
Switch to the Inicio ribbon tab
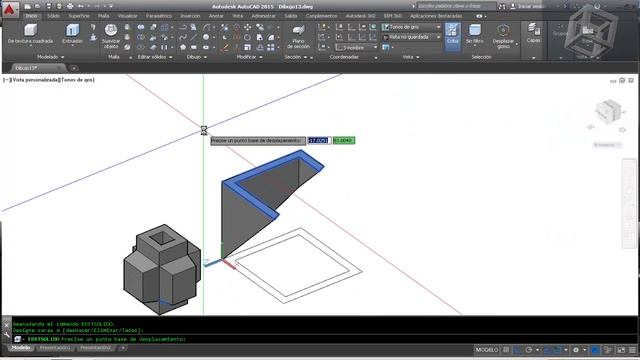31,16
